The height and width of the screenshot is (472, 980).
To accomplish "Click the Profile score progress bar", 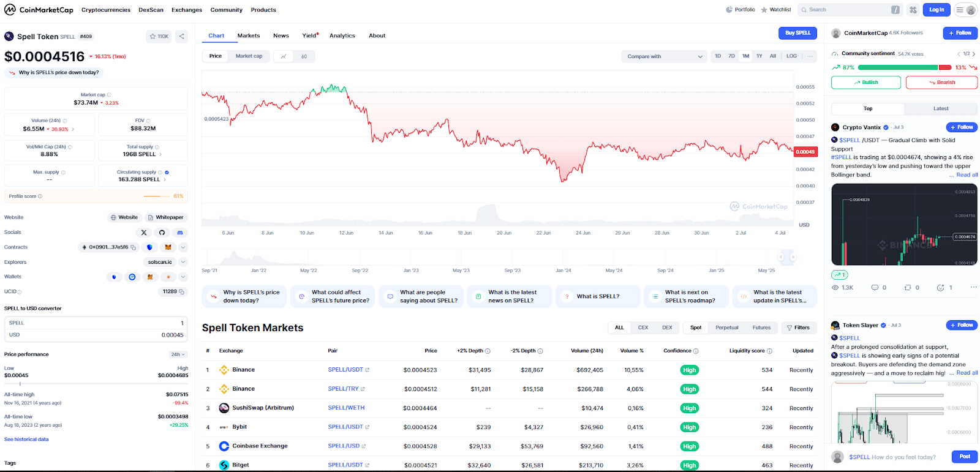I will 156,197.
